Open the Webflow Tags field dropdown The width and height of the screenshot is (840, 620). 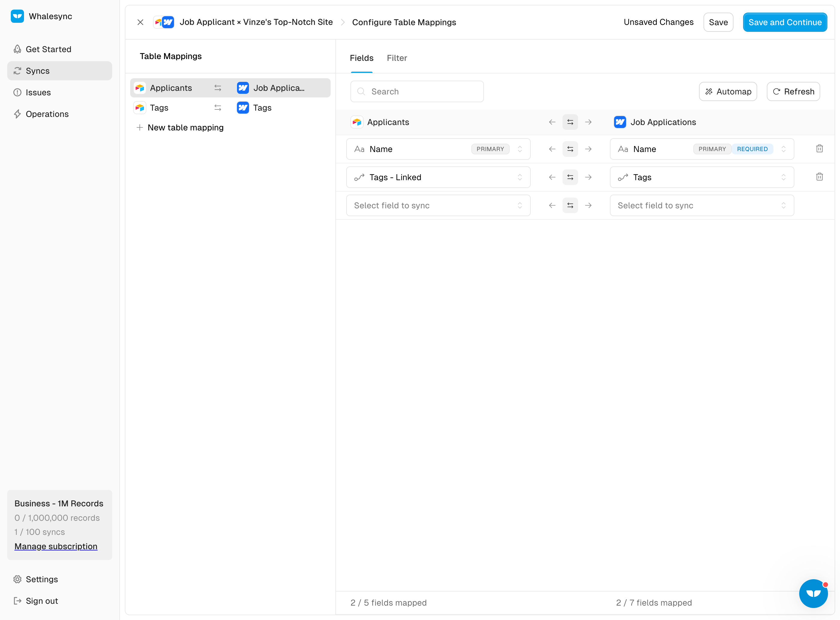(702, 177)
